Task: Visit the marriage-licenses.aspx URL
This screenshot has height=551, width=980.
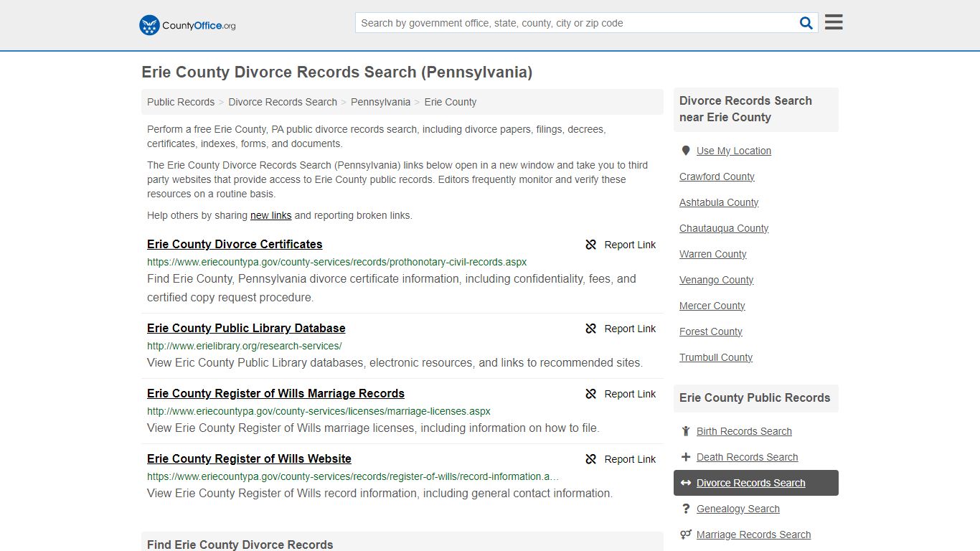Action: (319, 411)
